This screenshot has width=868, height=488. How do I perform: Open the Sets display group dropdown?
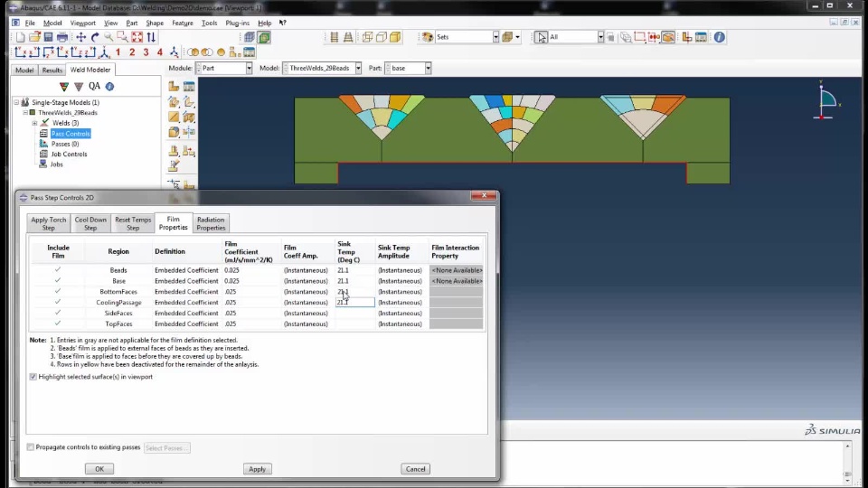coord(495,37)
